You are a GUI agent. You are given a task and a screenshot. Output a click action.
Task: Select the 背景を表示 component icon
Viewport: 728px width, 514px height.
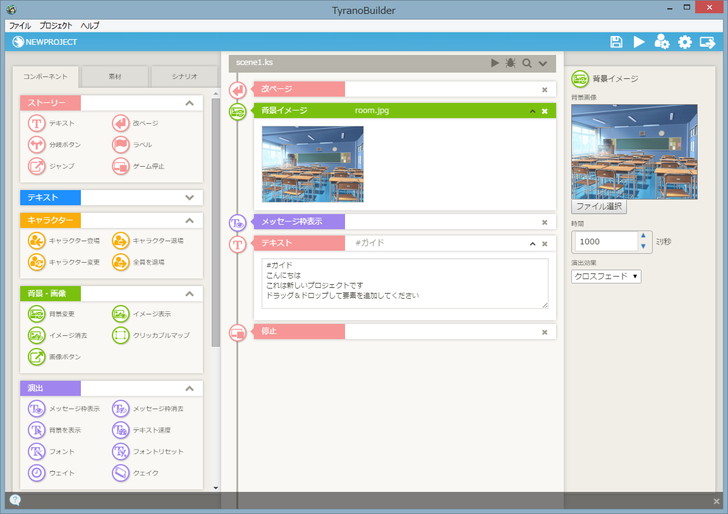click(x=36, y=430)
